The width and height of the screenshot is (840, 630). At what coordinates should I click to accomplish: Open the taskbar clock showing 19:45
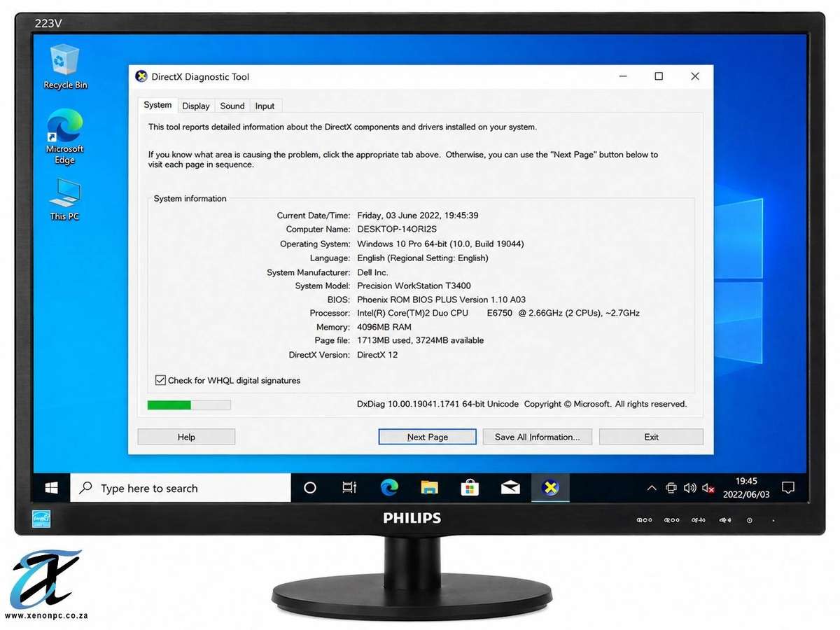[746, 488]
